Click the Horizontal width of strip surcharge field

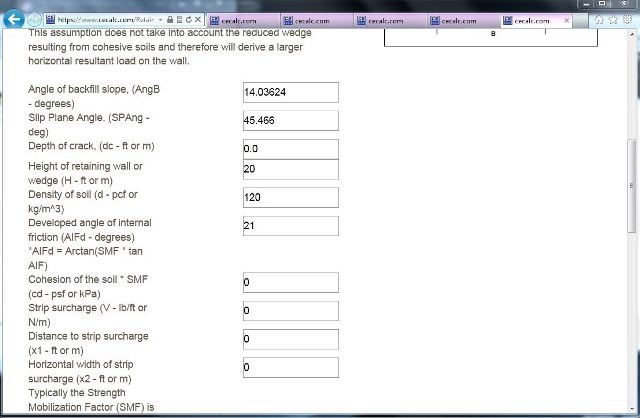(x=291, y=368)
